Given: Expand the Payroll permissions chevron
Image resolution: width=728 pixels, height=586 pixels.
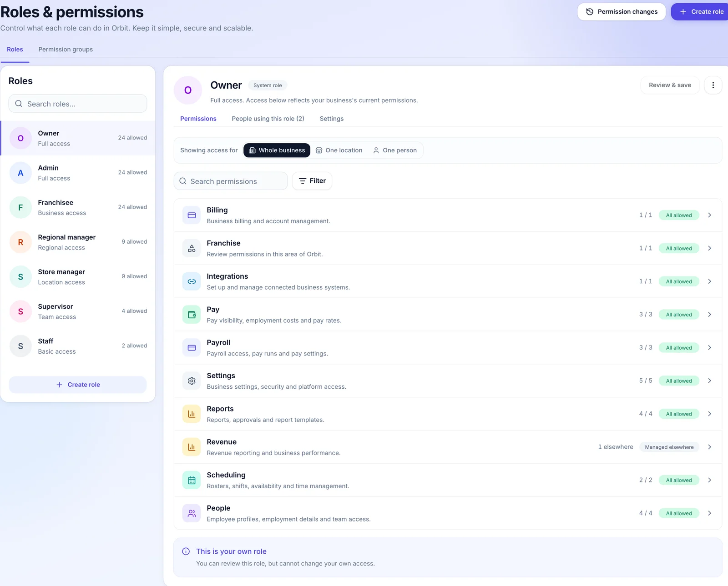Looking at the screenshot, I should click(x=709, y=348).
